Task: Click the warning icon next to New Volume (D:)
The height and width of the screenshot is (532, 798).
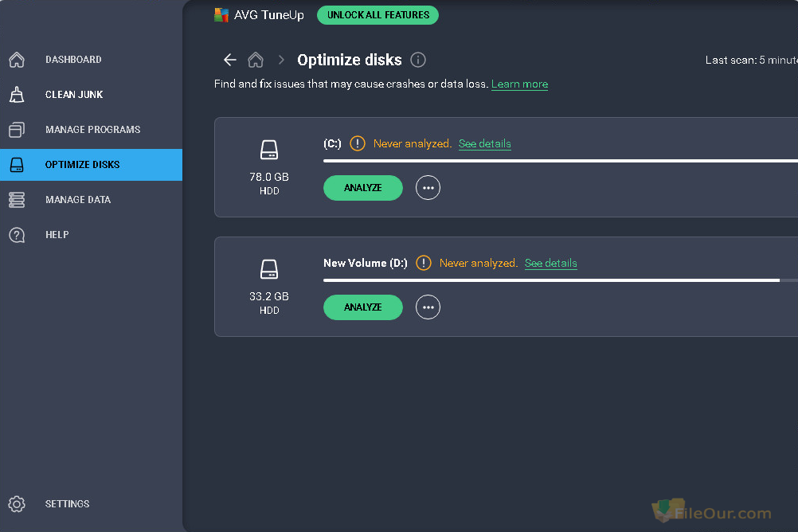Action: (x=424, y=263)
